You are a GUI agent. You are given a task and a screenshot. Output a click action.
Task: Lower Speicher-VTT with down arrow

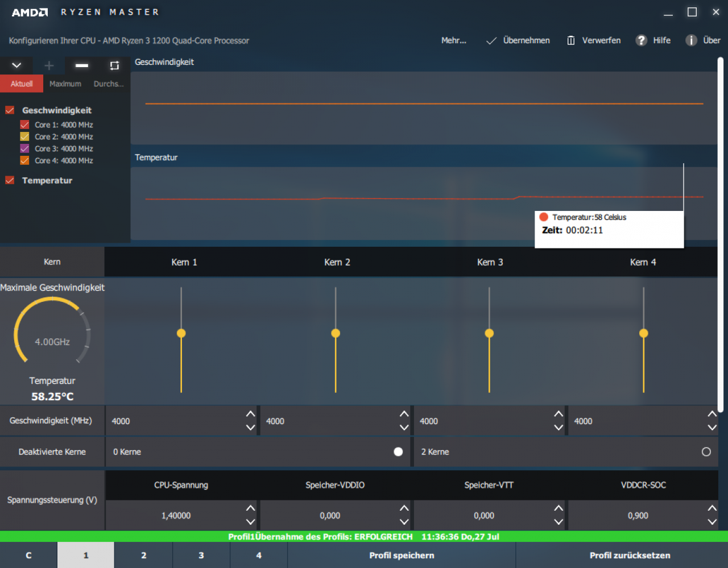tap(559, 522)
